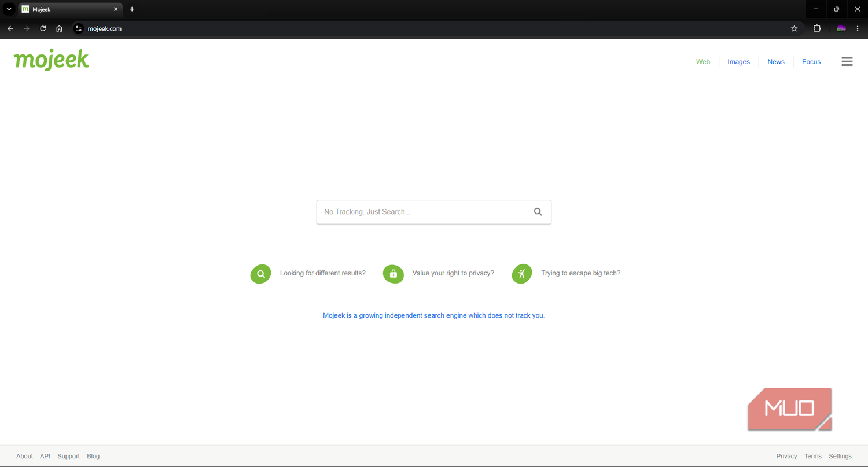Open the Support footer link
This screenshot has height=467, width=868.
pos(69,456)
